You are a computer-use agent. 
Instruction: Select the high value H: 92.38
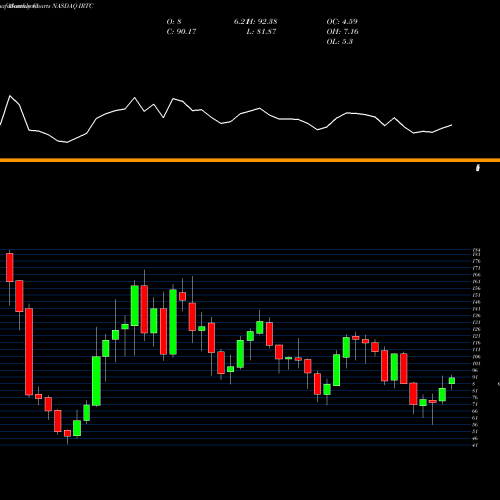263,22
